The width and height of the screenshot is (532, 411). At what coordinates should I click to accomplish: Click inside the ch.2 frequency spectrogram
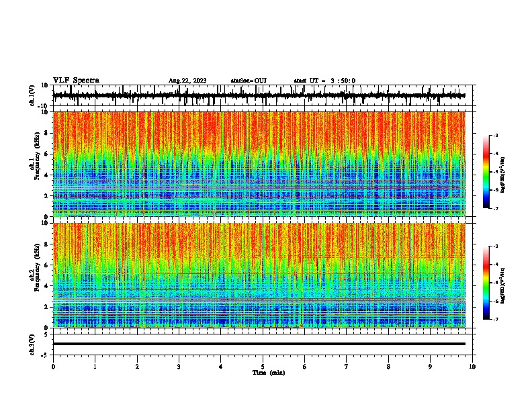click(x=259, y=275)
